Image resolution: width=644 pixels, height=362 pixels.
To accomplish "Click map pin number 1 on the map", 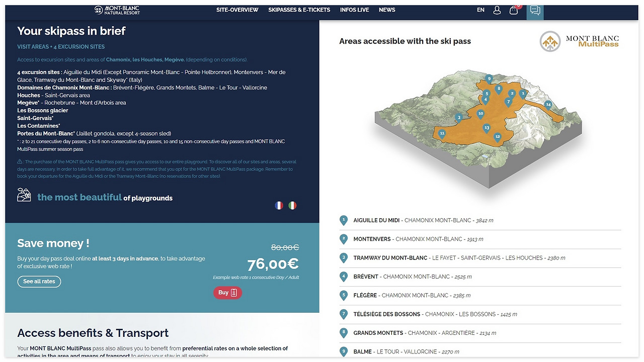I will point(523,94).
